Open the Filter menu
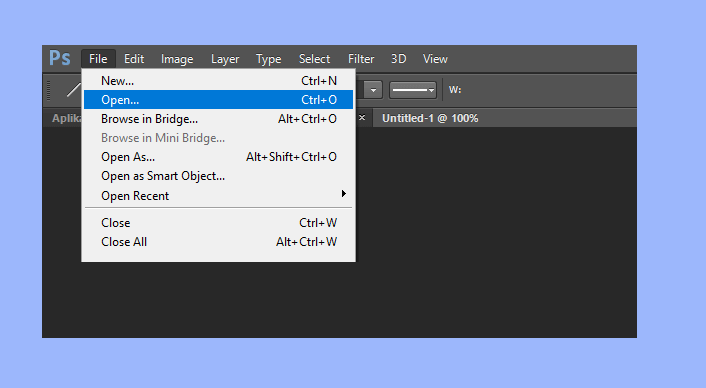Viewport: 706px width, 388px height. [x=361, y=59]
